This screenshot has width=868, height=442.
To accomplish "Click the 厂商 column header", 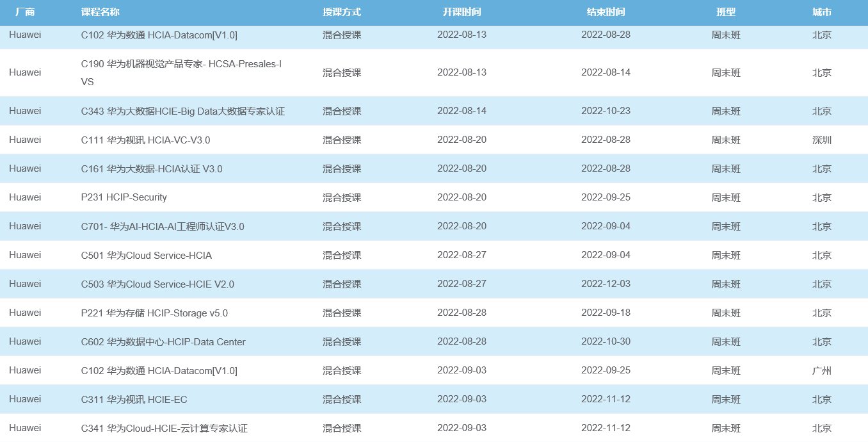I will point(25,12).
